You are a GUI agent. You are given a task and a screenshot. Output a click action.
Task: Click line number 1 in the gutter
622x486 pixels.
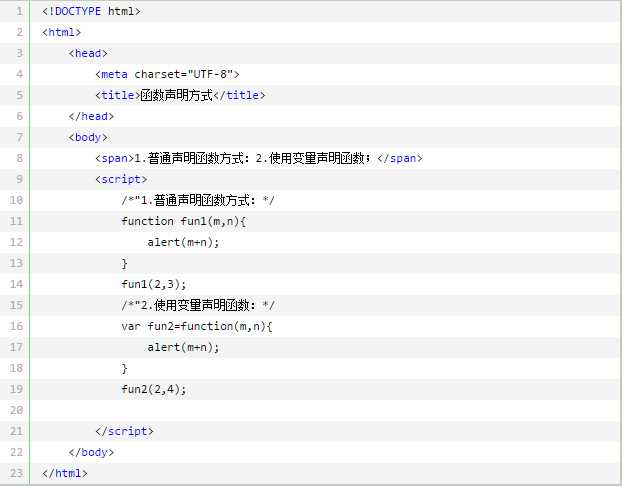pos(19,11)
